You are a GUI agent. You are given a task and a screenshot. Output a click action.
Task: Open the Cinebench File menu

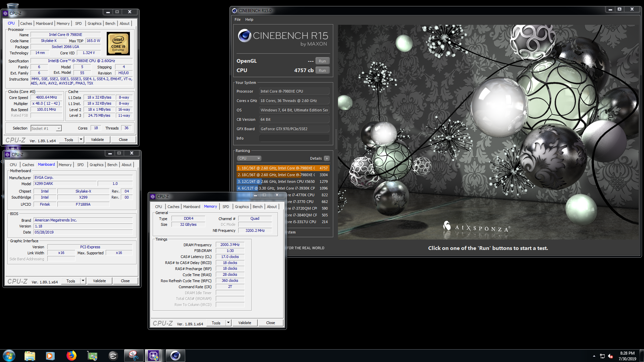[238, 19]
